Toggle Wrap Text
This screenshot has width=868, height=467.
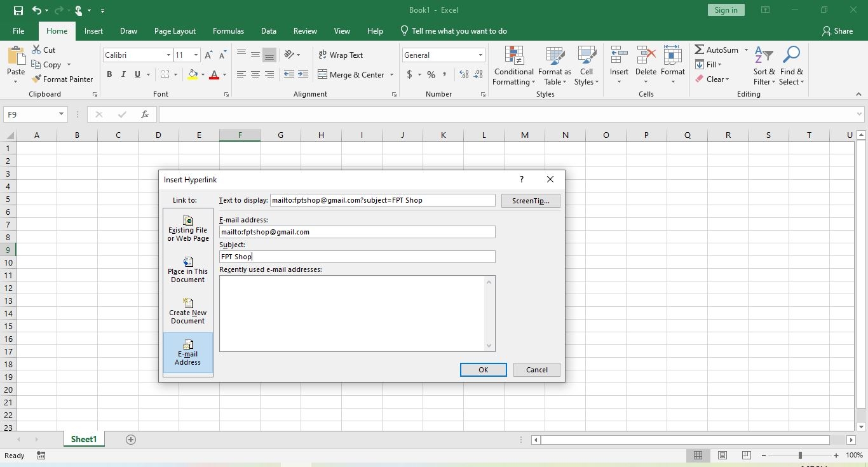click(x=341, y=55)
